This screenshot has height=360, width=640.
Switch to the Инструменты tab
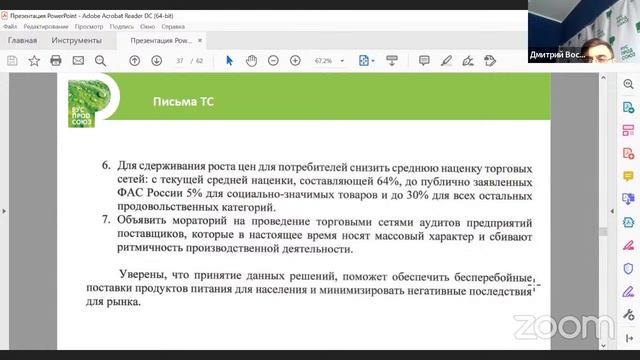(77, 40)
